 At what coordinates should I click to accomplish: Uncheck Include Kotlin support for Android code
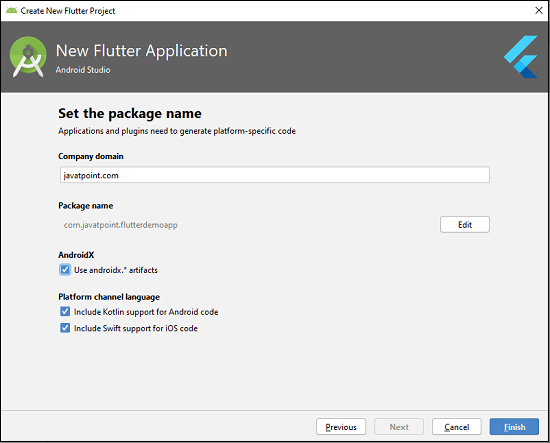(x=65, y=311)
